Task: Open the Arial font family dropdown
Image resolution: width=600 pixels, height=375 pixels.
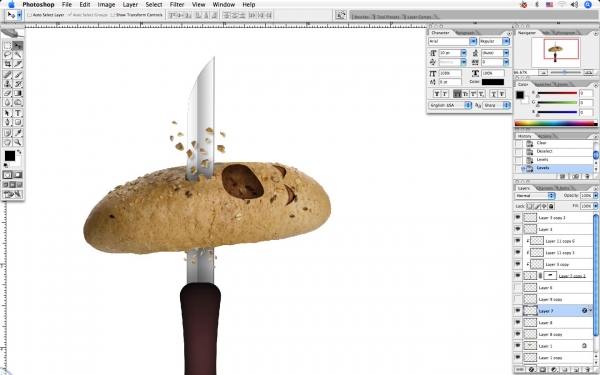Action: [x=473, y=41]
